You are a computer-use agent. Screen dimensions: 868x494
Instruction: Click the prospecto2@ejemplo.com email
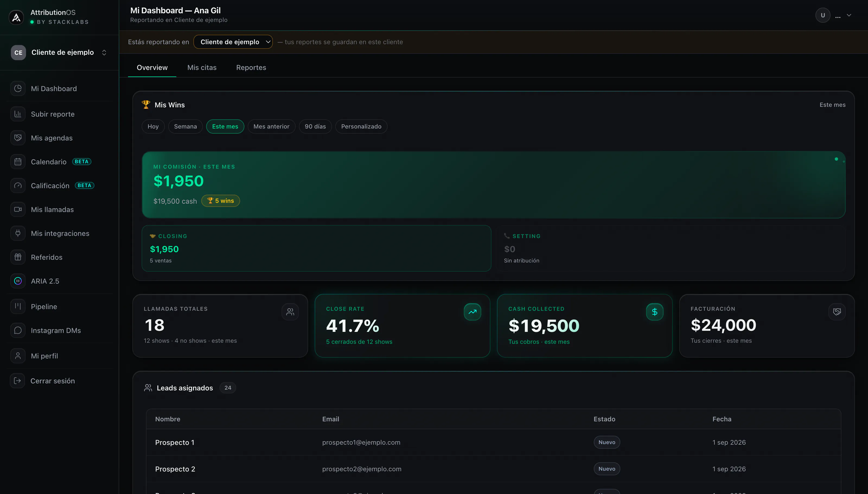point(362,469)
